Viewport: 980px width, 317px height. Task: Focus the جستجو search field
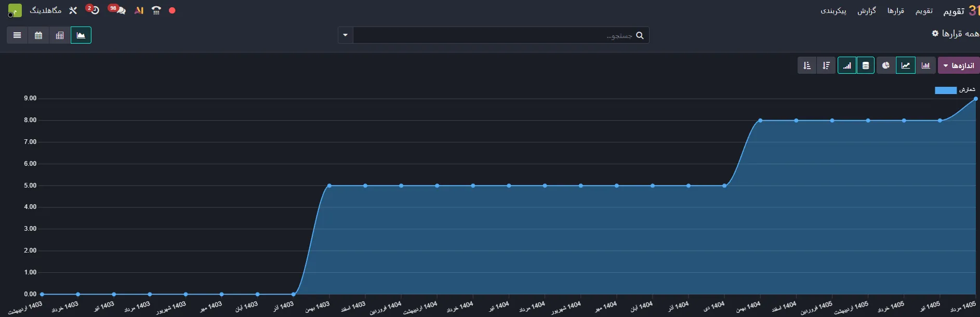[494, 35]
